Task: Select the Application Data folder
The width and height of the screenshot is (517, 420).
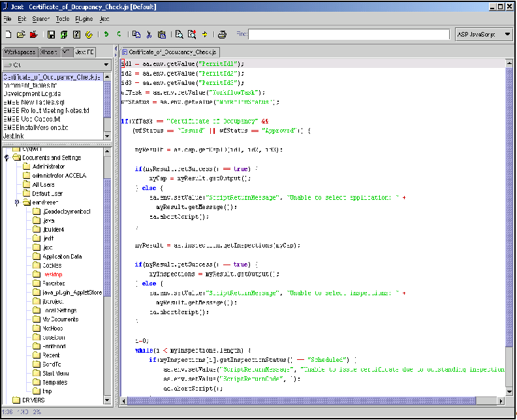Action: click(x=62, y=257)
